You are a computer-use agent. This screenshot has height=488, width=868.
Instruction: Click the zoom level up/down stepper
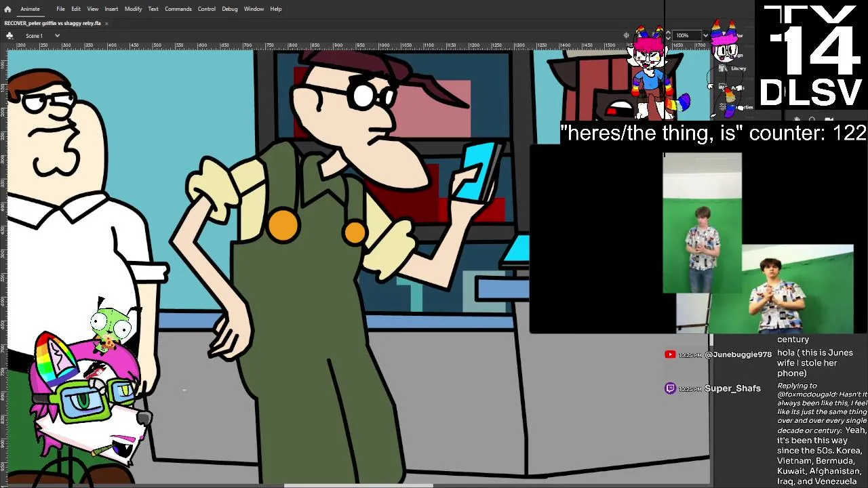click(x=669, y=35)
